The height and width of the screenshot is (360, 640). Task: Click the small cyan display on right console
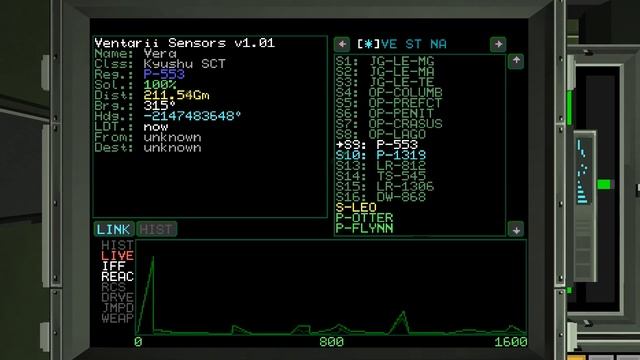click(x=583, y=171)
